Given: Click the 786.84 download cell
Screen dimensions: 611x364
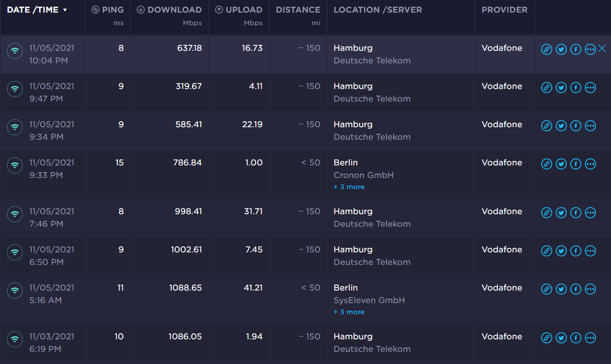Looking at the screenshot, I should [x=187, y=163].
